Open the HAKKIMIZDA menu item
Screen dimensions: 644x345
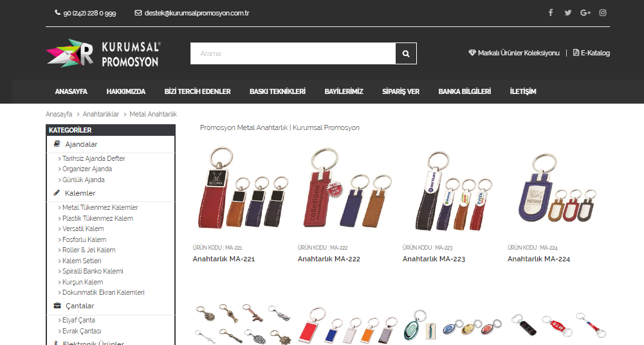click(x=125, y=91)
